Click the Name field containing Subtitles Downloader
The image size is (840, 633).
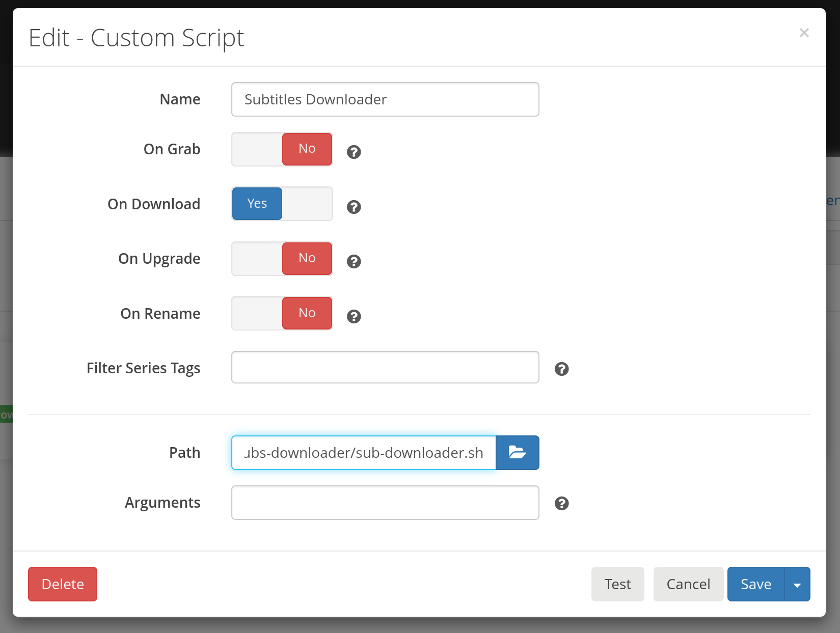tap(385, 99)
